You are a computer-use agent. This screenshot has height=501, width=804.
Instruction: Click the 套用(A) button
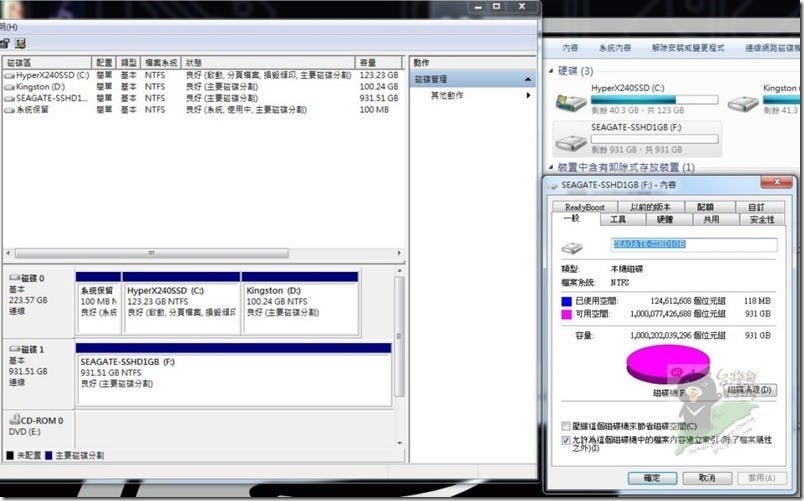(761, 477)
